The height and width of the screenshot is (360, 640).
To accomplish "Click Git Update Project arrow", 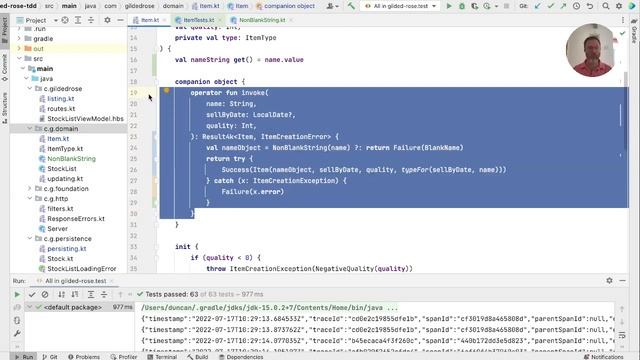I will [537, 6].
